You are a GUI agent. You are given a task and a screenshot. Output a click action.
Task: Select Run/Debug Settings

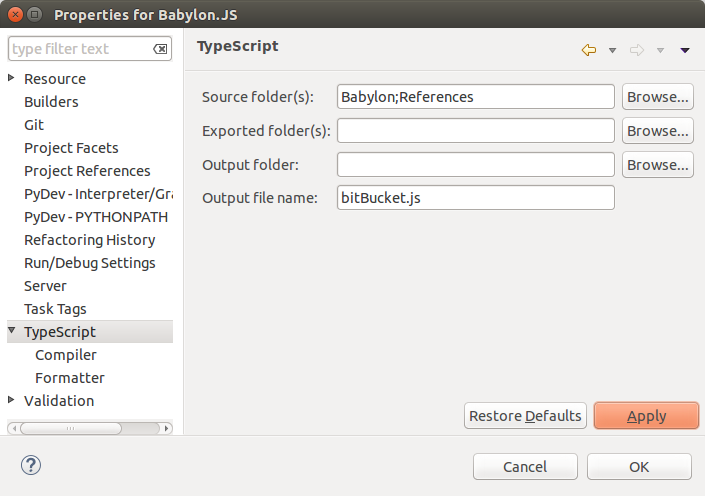tap(89, 263)
